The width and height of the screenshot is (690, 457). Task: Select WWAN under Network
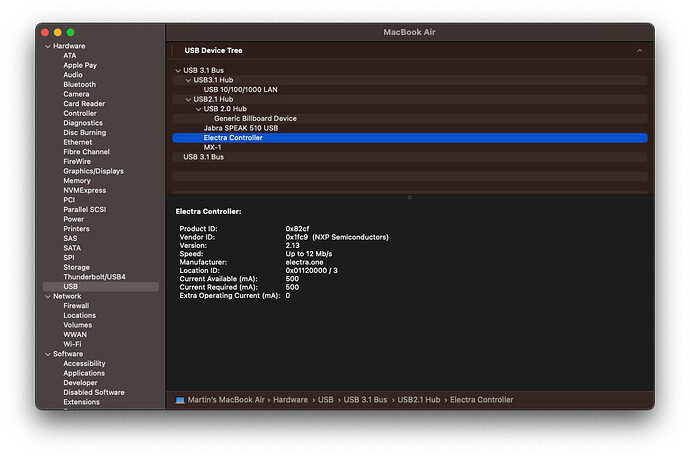pyautogui.click(x=75, y=335)
